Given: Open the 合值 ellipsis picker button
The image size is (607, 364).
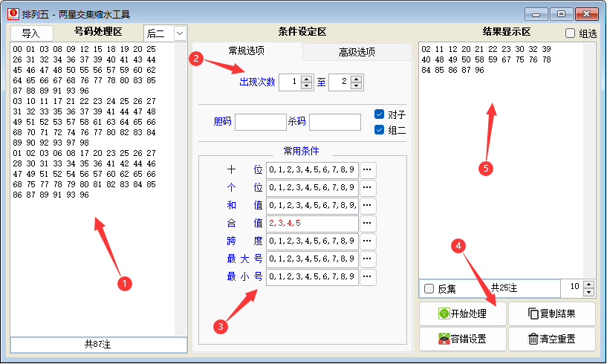Looking at the screenshot, I should click(368, 224).
